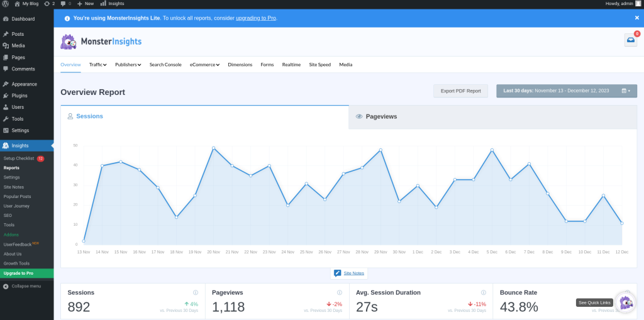
Task: Click the Site Notes link below chart
Action: (x=353, y=273)
